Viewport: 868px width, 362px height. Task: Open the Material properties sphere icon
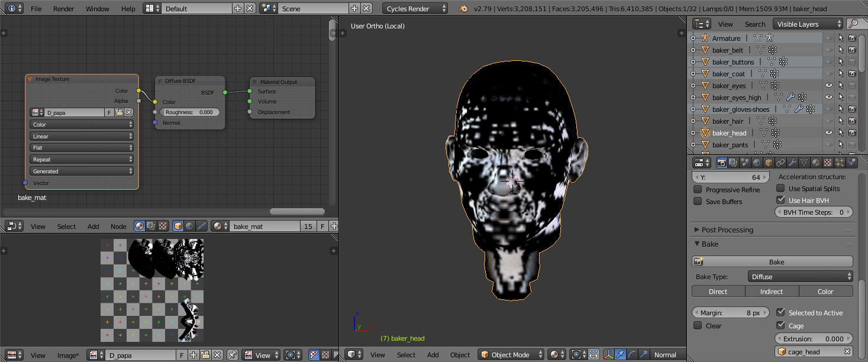(x=816, y=162)
